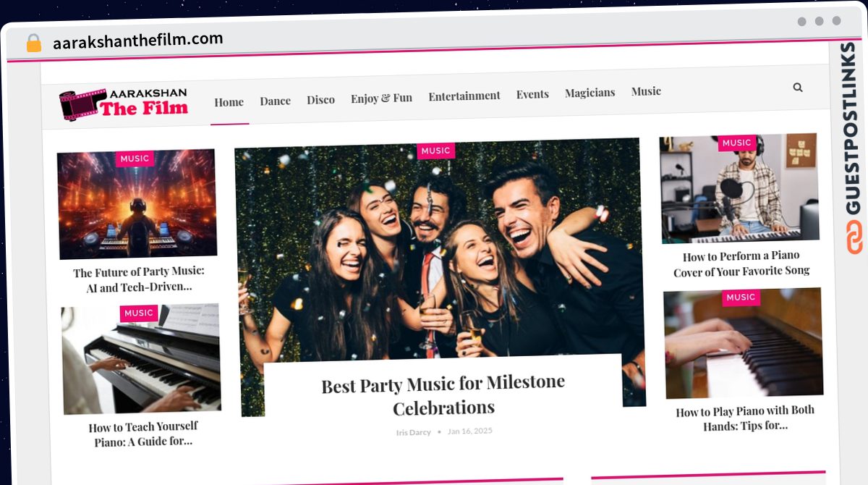Screen dimensions: 868x485
Task: Click the aarakshanthefilm.com address bar URL
Action: click(x=138, y=41)
